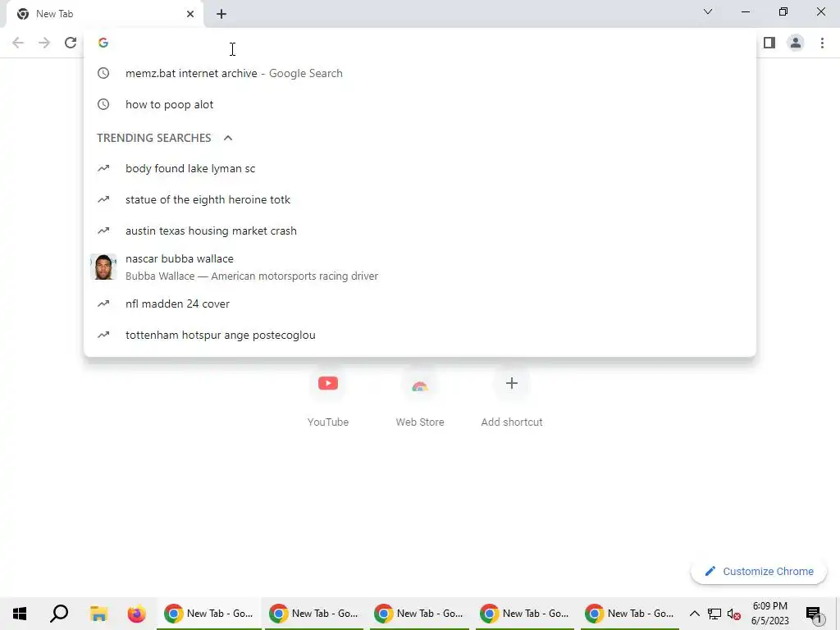Close the New Tab tab

click(190, 14)
